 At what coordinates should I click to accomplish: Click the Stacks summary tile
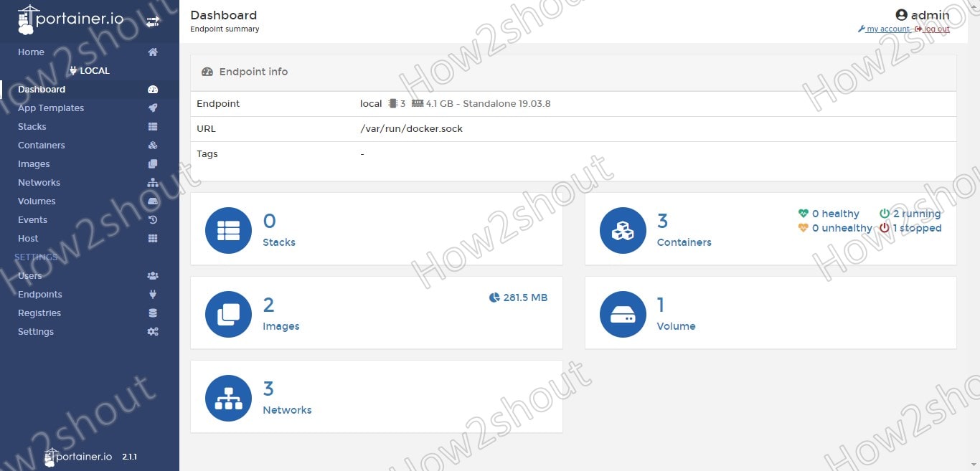pos(376,230)
